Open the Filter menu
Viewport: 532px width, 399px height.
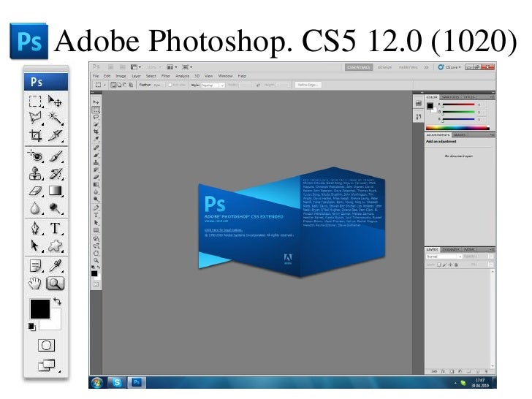(166, 76)
